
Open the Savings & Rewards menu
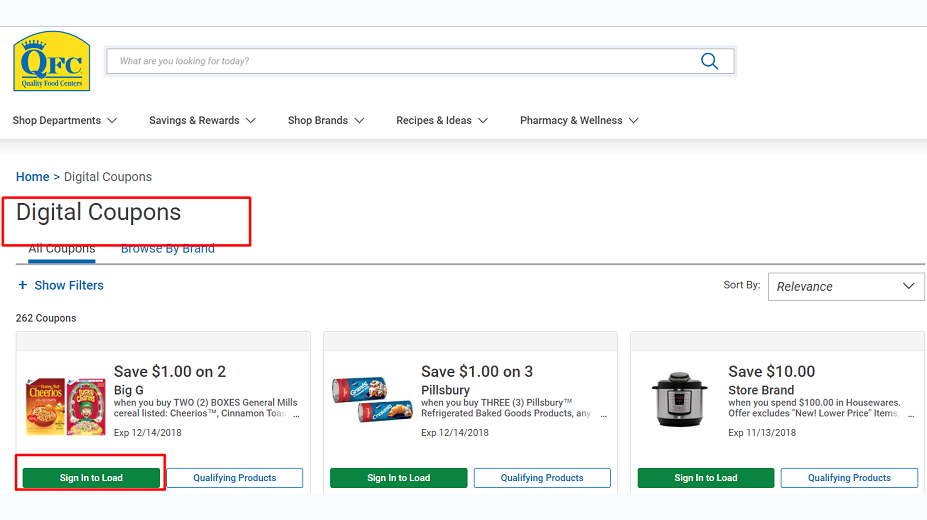coord(202,121)
